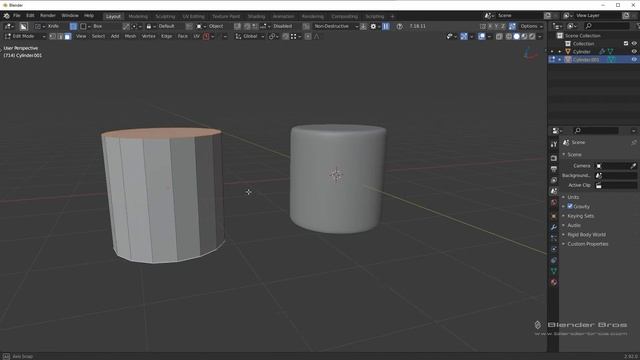
Task: Click the blue highlighted icon beside Box
Action: click(x=73, y=26)
